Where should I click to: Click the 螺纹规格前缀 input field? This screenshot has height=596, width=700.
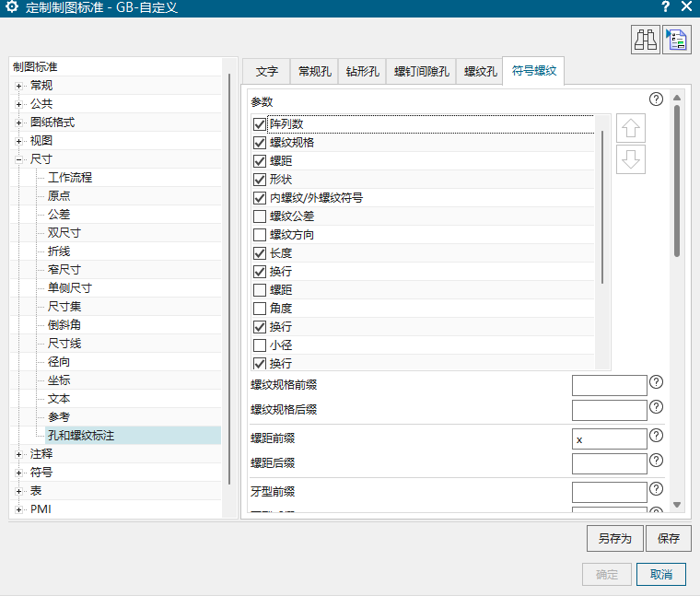[x=610, y=385]
